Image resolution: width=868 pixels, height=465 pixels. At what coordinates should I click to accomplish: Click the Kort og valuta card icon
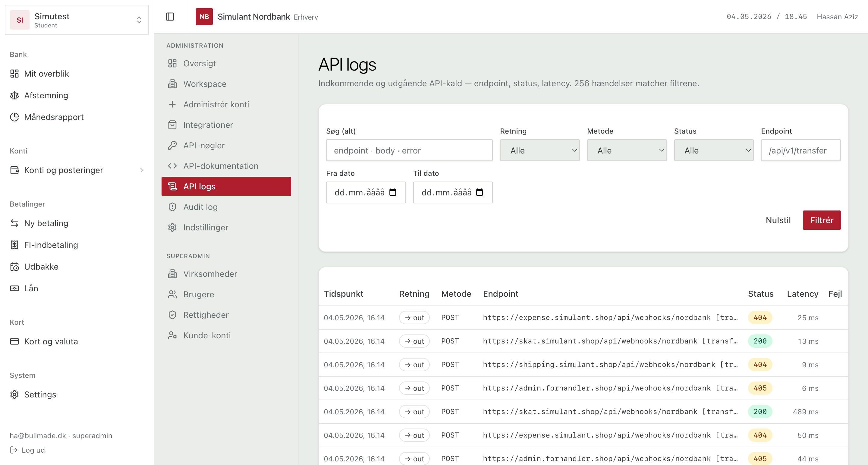[14, 341]
